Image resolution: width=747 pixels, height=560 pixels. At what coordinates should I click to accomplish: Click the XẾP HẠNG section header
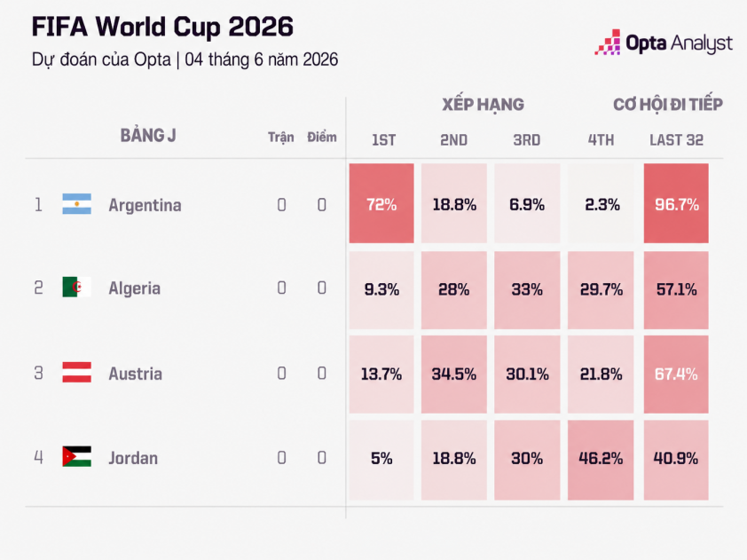click(x=484, y=105)
